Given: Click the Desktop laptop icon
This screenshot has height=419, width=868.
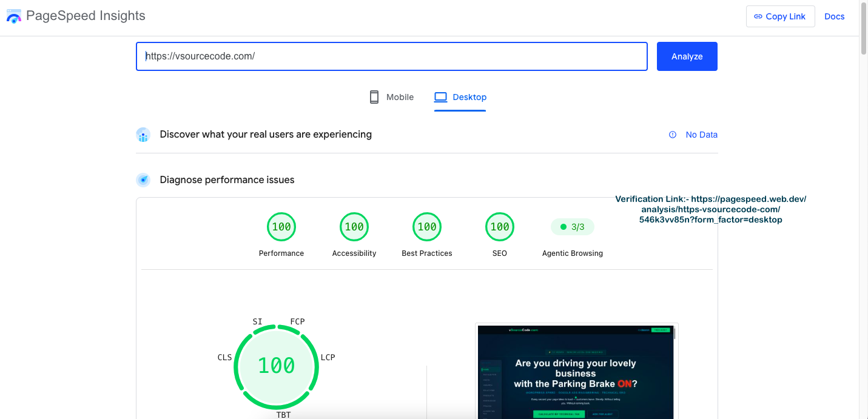Looking at the screenshot, I should [x=440, y=97].
